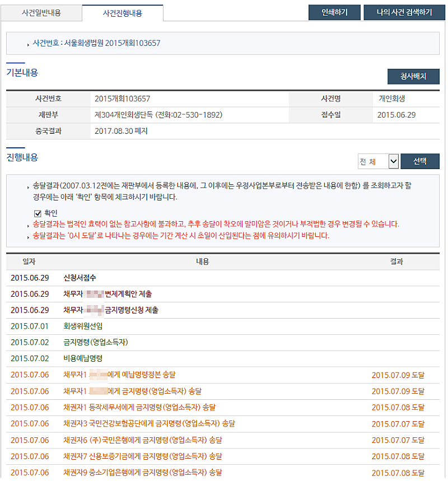Click result 2015.07.08 도달 for 동작세무서
The width and height of the screenshot is (448, 481).
coord(398,408)
